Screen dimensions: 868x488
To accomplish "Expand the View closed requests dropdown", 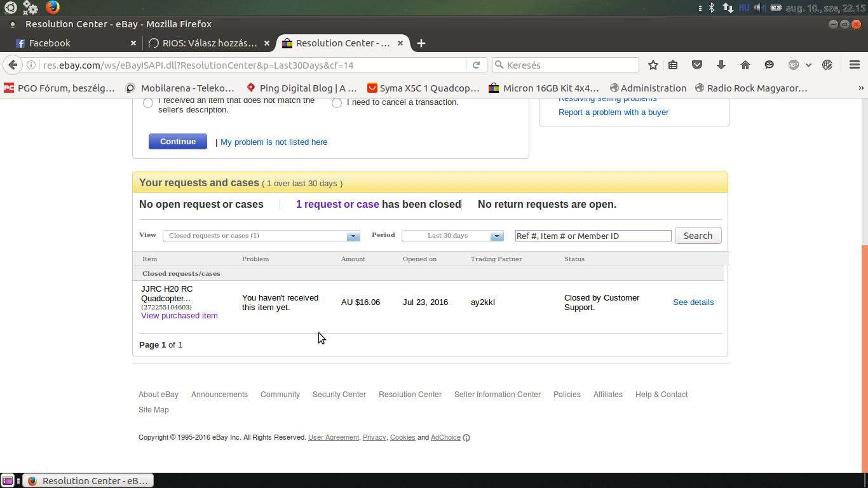I will click(x=261, y=236).
